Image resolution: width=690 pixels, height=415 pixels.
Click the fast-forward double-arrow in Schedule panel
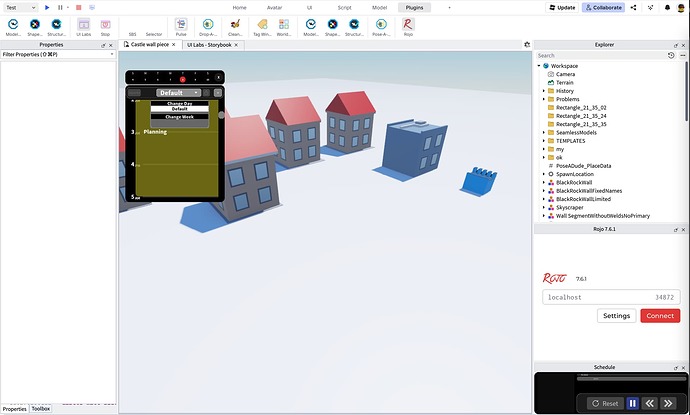[x=668, y=403]
